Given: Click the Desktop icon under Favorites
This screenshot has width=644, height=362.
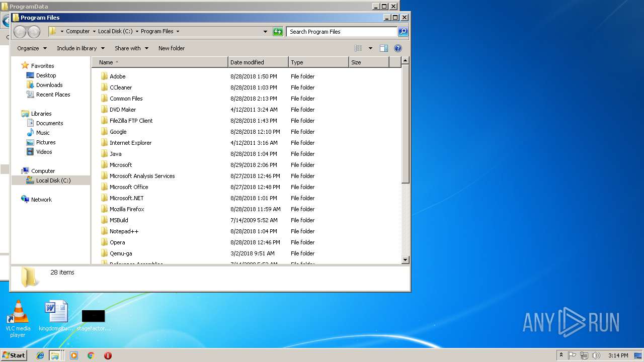Looking at the screenshot, I should point(30,75).
